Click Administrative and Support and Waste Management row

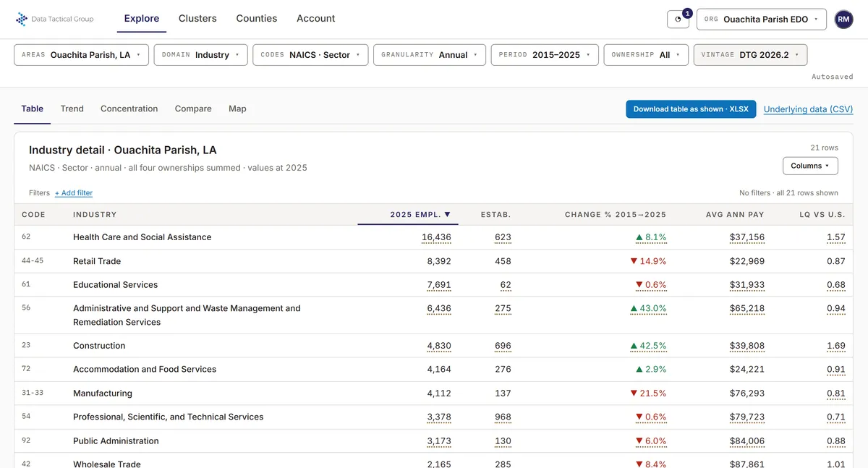click(x=187, y=315)
